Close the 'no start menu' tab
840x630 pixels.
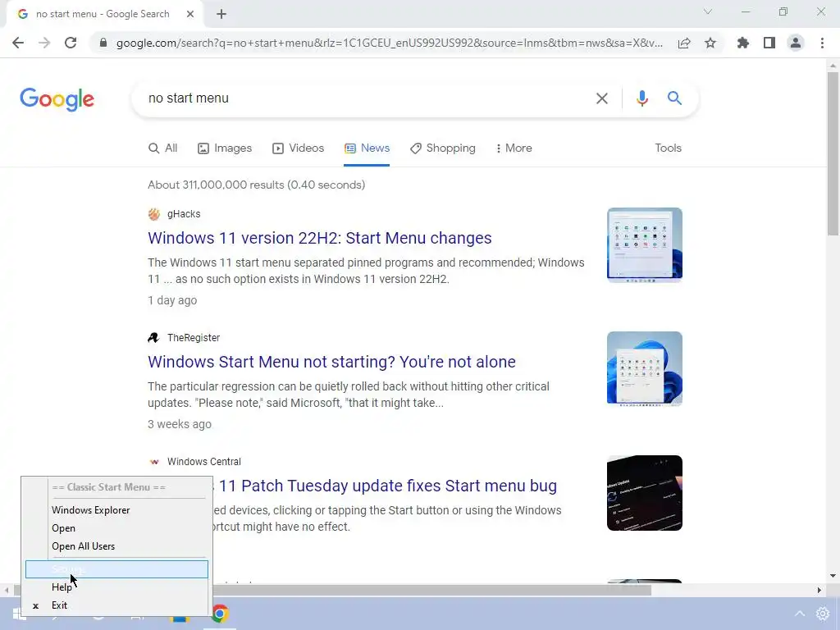[190, 14]
